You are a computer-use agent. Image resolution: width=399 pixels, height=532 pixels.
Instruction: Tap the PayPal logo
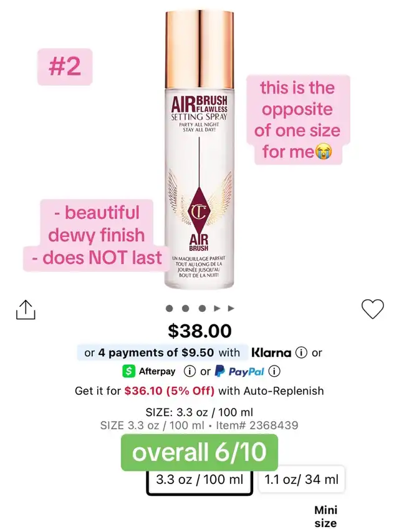pos(239,372)
